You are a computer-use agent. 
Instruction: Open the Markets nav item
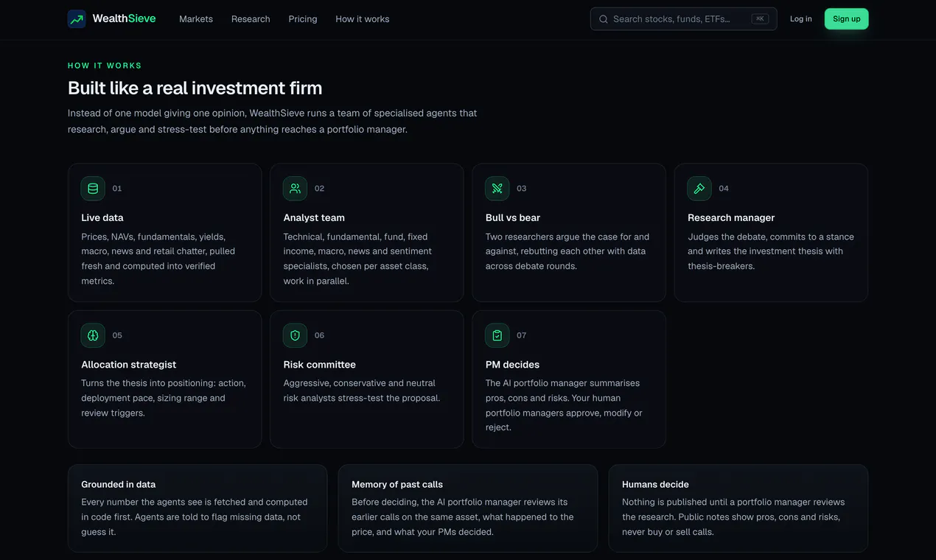pos(196,19)
